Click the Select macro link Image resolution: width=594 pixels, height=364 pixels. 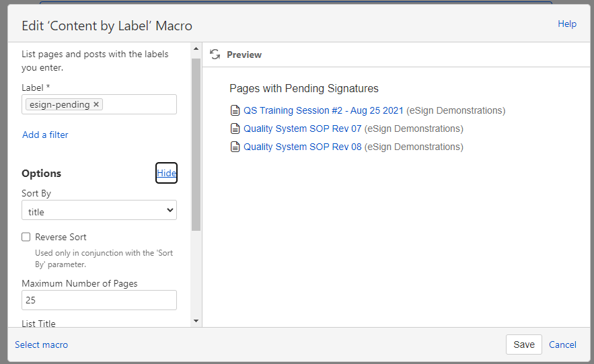(x=41, y=344)
